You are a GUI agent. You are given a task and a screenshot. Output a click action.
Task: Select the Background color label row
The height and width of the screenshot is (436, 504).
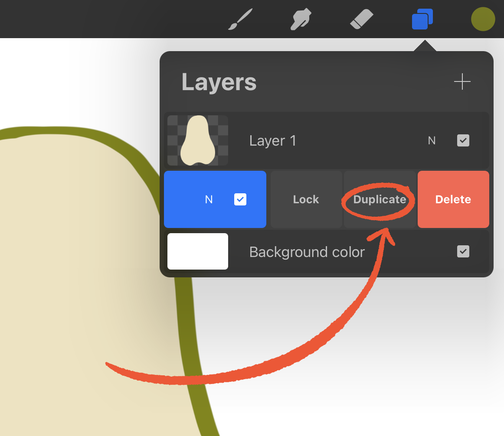(307, 252)
